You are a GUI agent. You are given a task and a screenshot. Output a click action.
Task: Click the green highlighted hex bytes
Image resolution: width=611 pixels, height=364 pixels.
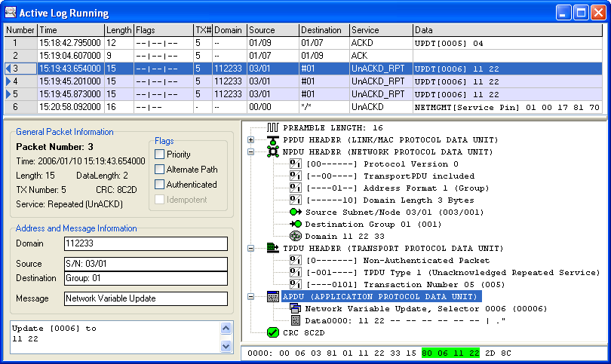[450, 352]
